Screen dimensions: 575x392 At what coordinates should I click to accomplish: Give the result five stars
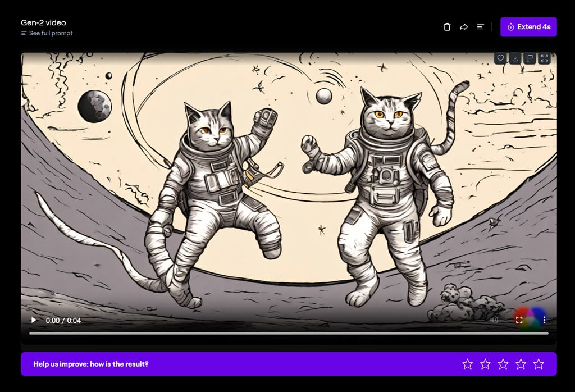[539, 364]
